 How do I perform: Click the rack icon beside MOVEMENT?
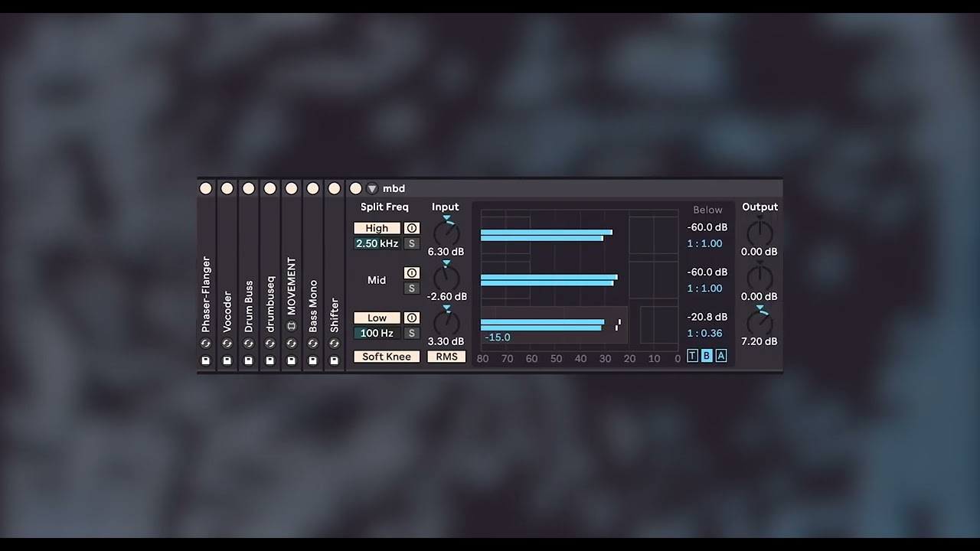(291, 326)
